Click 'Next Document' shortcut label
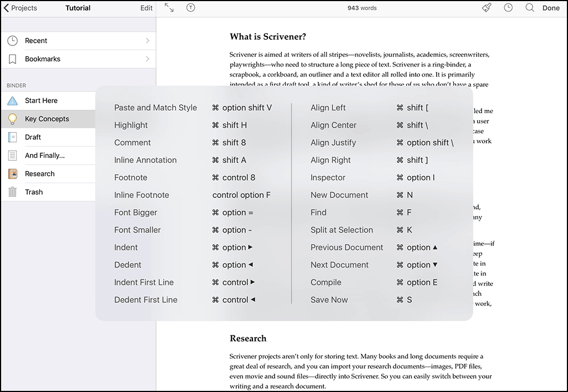 pos(339,264)
